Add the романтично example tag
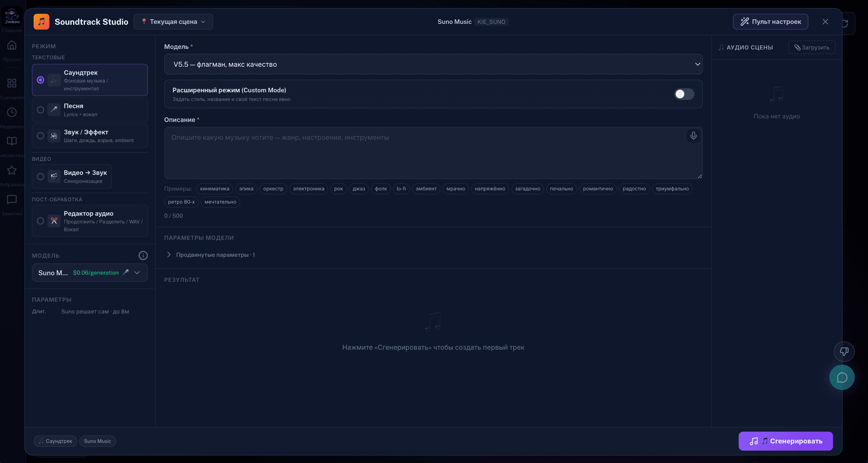 click(598, 189)
